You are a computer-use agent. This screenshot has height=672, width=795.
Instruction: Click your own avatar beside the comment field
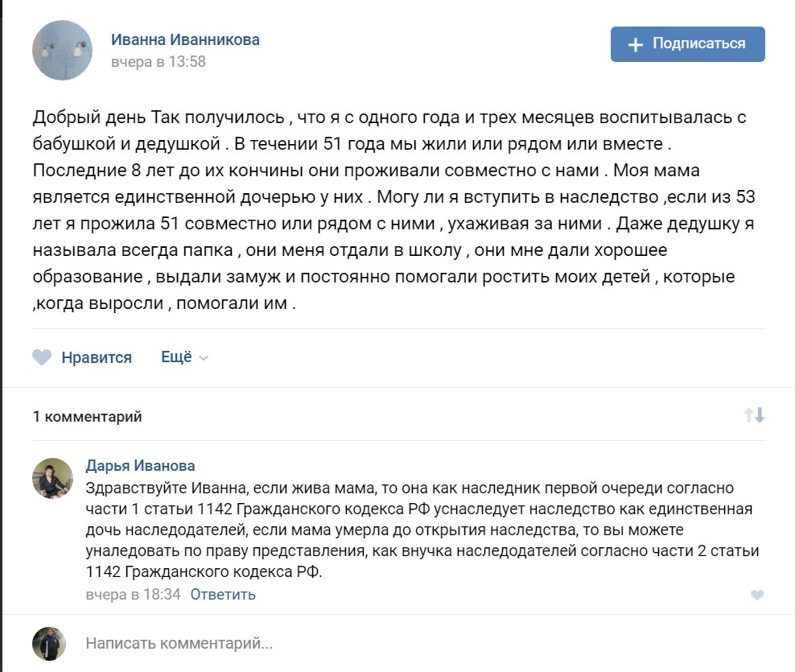(50, 640)
